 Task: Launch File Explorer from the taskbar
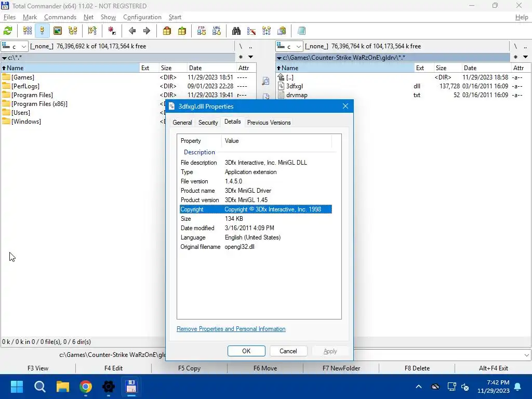click(x=63, y=387)
